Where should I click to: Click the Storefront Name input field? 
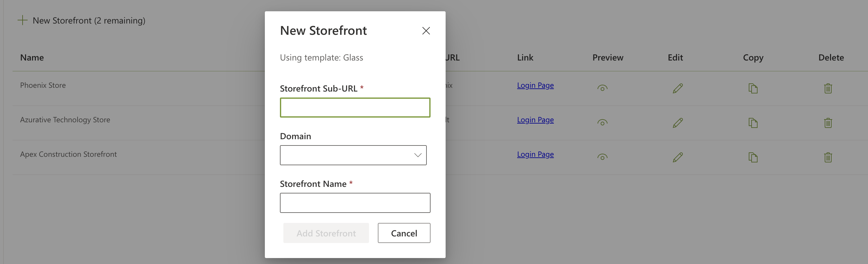pos(355,203)
